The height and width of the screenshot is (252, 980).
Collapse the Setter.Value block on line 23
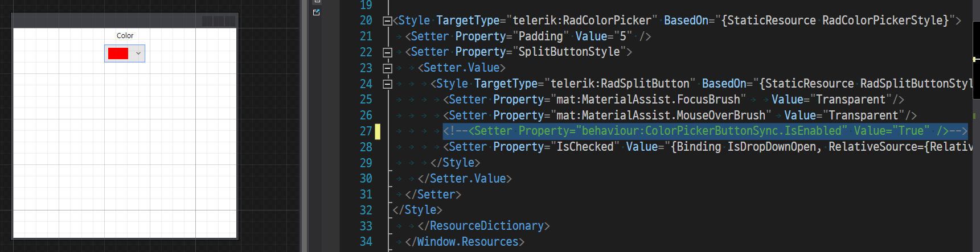click(x=387, y=68)
